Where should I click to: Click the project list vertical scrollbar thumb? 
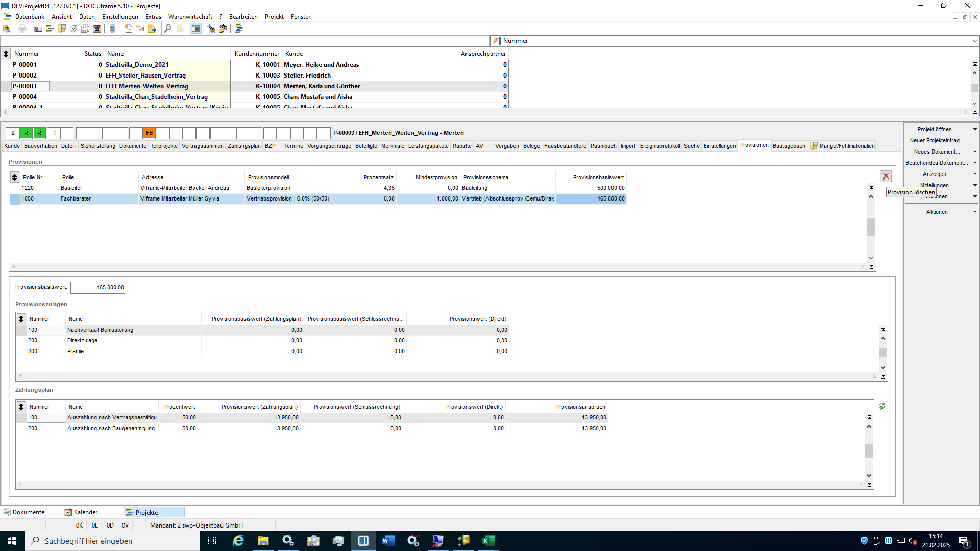(974, 88)
